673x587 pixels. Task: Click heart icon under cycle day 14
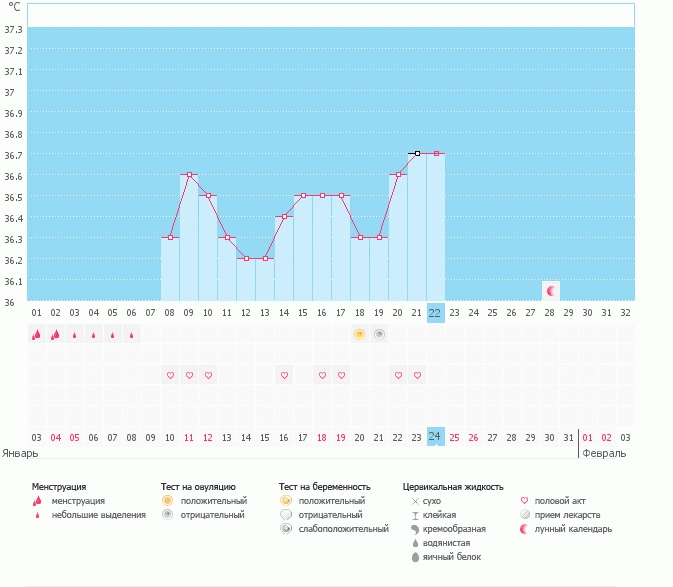pos(284,375)
